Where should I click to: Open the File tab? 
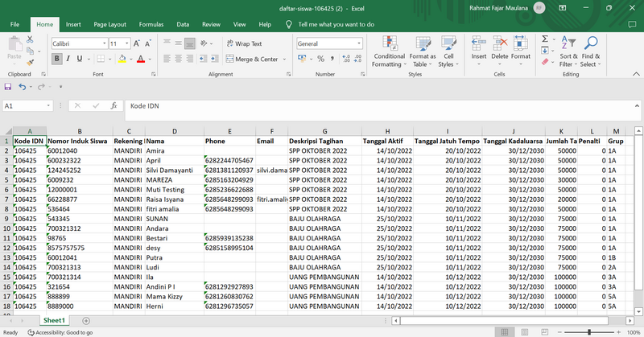[x=14, y=25]
